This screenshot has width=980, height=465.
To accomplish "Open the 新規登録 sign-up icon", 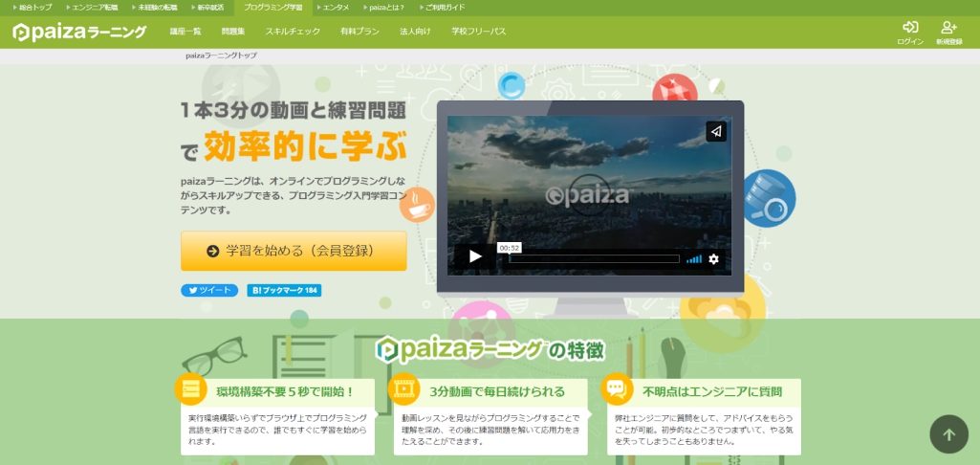I will click(x=948, y=33).
